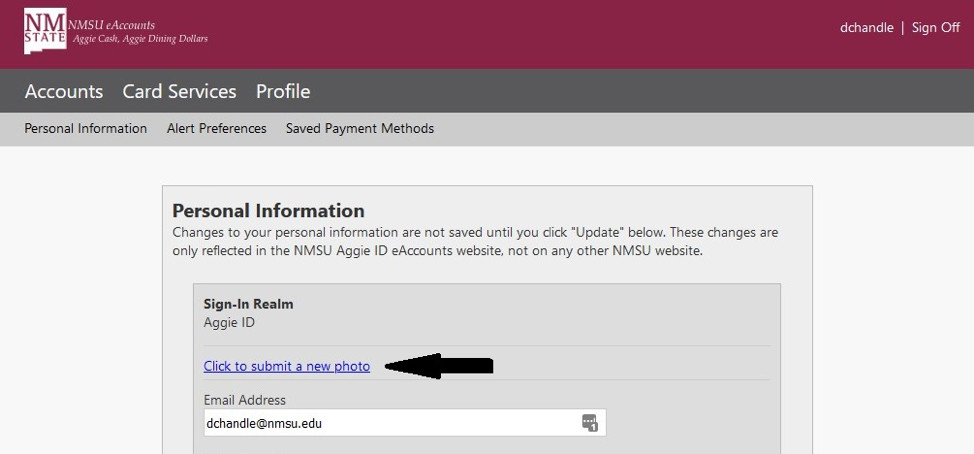This screenshot has height=454, width=974.
Task: Open the Card Services menu
Action: (180, 91)
